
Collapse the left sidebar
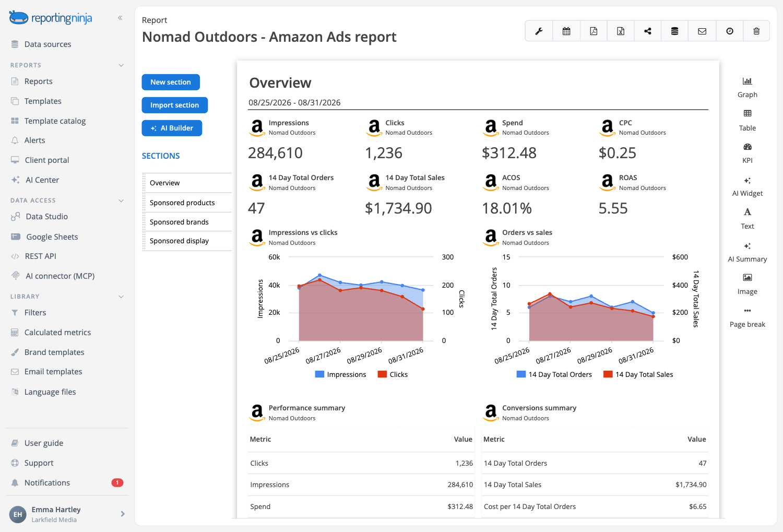coord(120,18)
